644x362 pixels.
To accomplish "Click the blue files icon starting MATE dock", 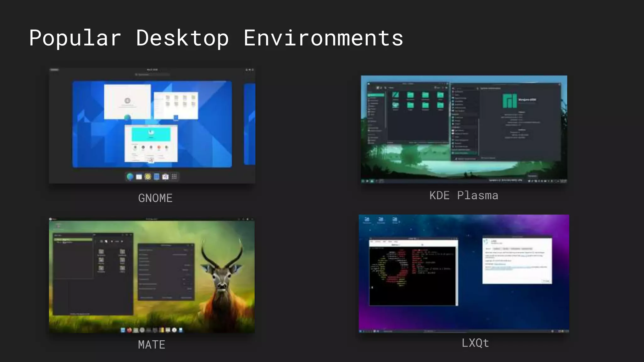I will click(x=123, y=330).
